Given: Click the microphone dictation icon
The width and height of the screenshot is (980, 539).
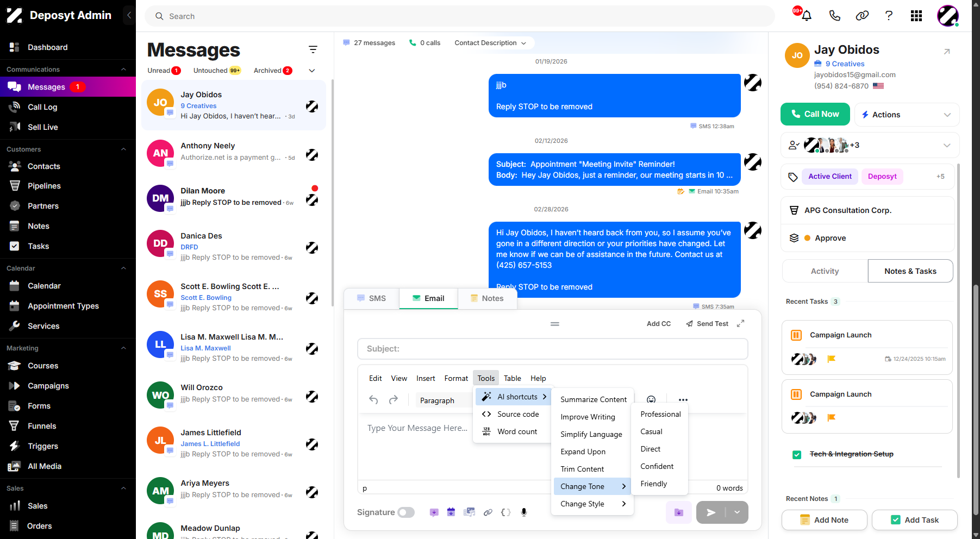Looking at the screenshot, I should tap(524, 512).
